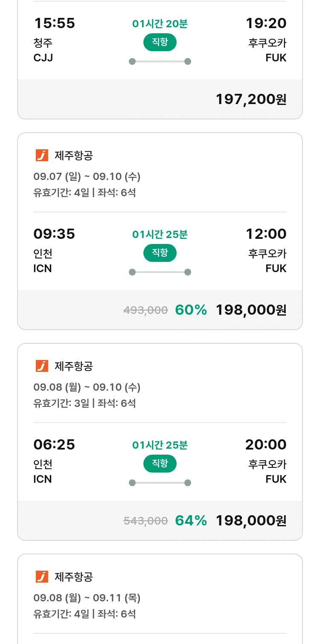
Task: Open the 09.07 (일) ~ 09.10 (수) date range
Action: (x=87, y=177)
